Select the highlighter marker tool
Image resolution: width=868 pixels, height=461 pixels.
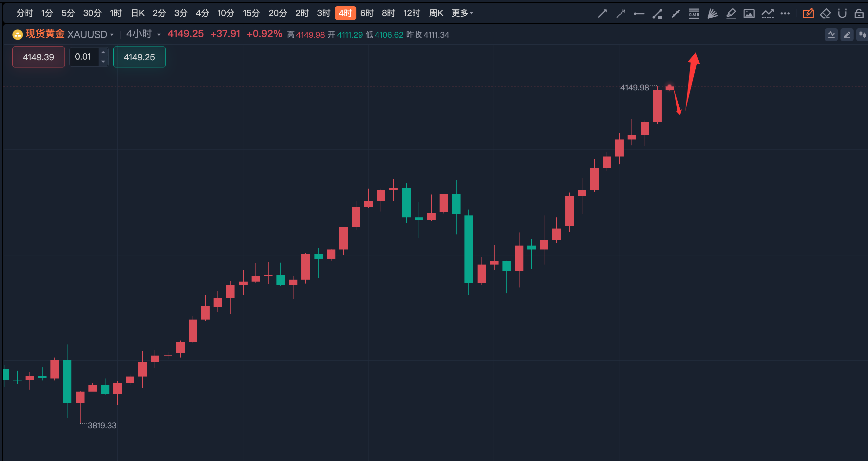tap(730, 13)
